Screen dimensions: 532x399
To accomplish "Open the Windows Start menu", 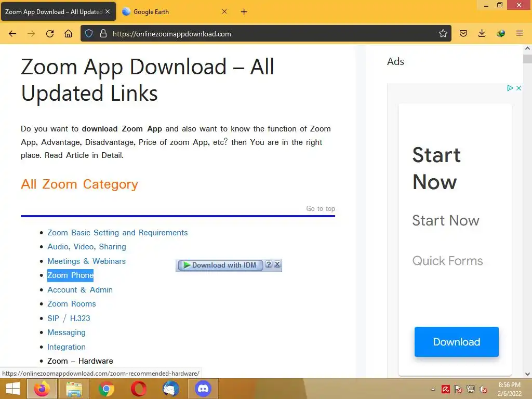I will click(x=13, y=389).
